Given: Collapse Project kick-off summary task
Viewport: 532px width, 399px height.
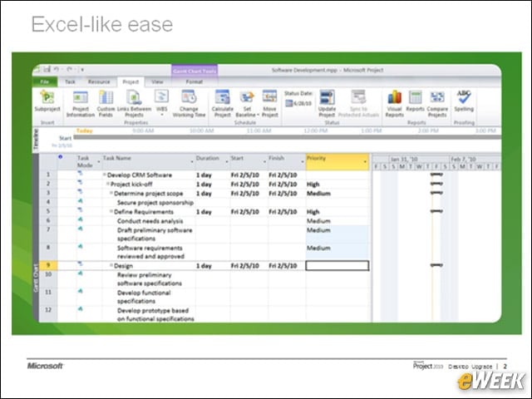Looking at the screenshot, I should tap(108, 184).
